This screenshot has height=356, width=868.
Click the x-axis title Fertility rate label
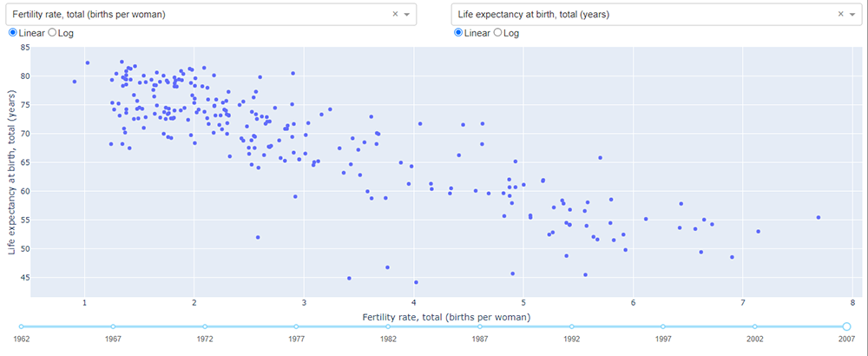[446, 317]
